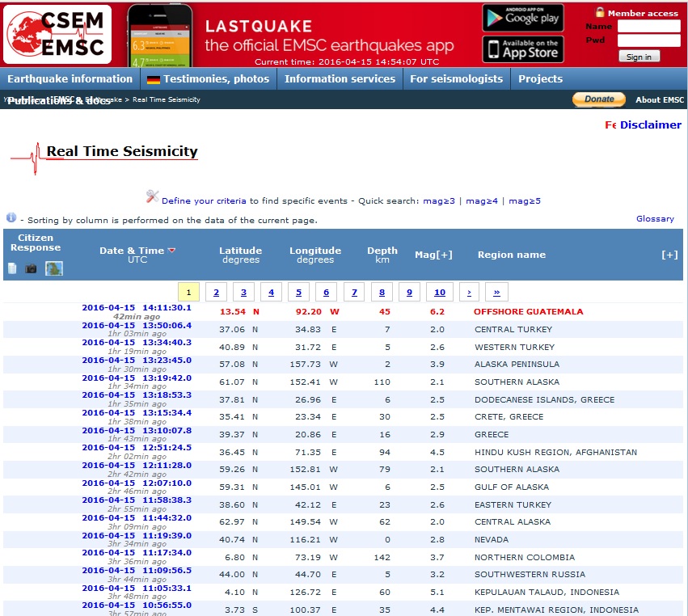688x616 pixels.
Task: Click the tools icon beside Define your criteria
Action: click(152, 196)
